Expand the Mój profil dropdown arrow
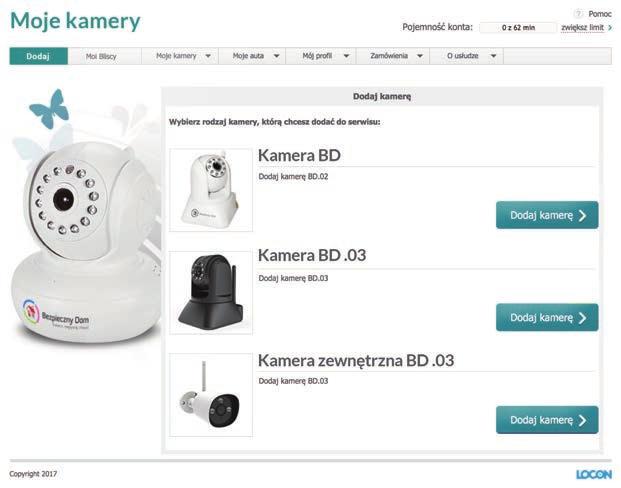This screenshot has height=488, width=621. click(x=346, y=56)
